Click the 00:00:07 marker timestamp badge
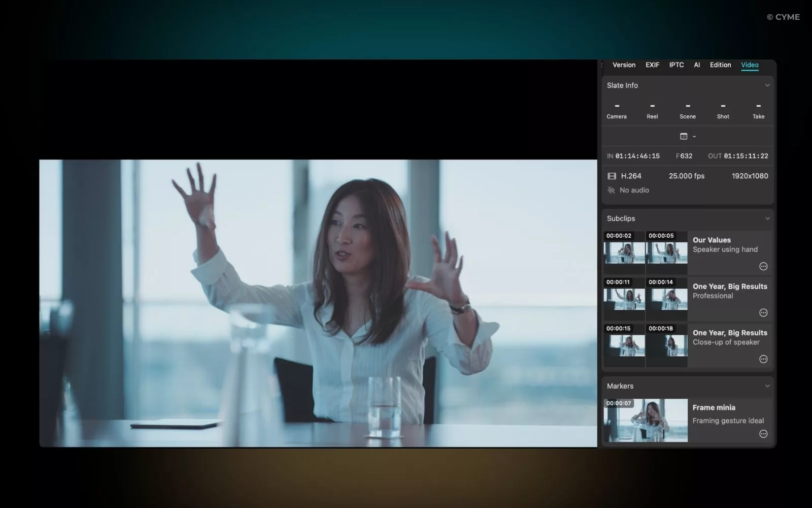The width and height of the screenshot is (812, 508). tap(619, 403)
